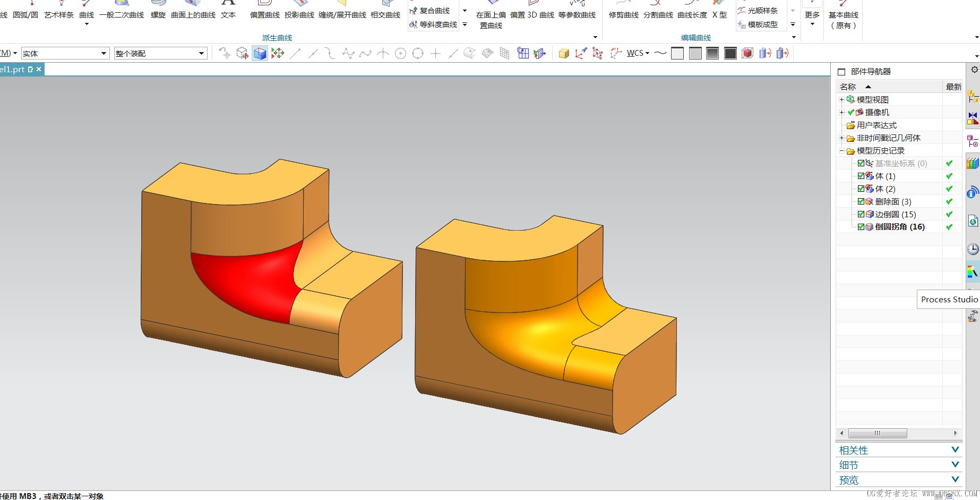Uncheck the 倒圆拐角 (16) feature checkbox
The image size is (980, 500).
click(861, 226)
